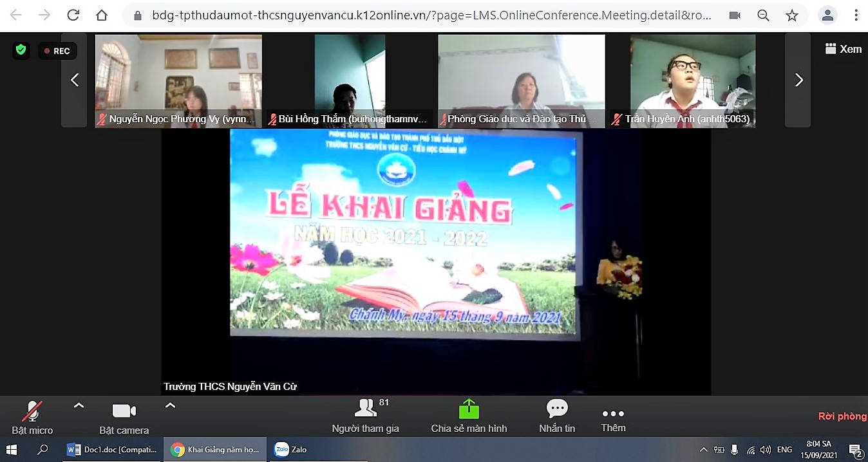The width and height of the screenshot is (868, 462).
Task: Unmute with the Bật micro toggle
Action: point(32,415)
